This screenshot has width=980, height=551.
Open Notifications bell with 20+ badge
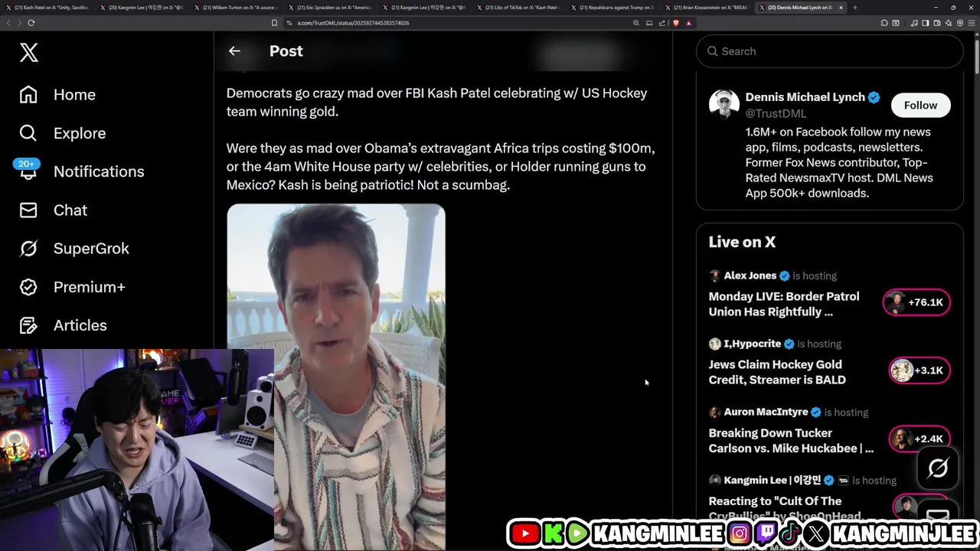coord(28,170)
